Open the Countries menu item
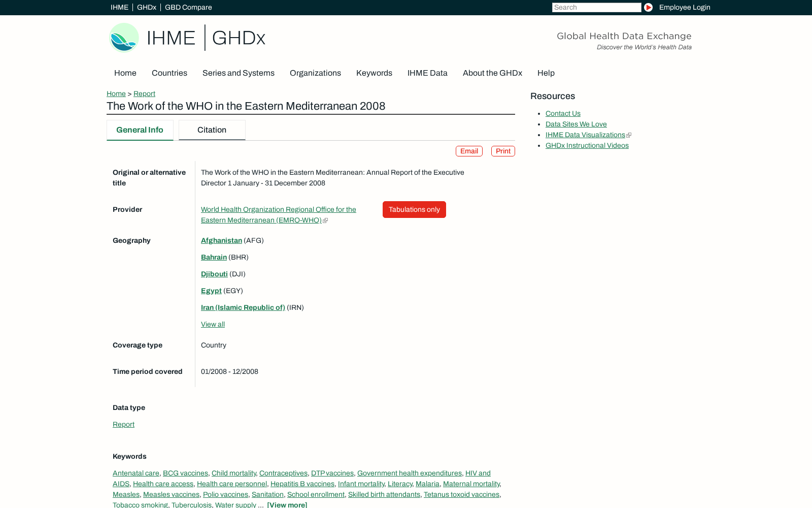 click(x=170, y=73)
